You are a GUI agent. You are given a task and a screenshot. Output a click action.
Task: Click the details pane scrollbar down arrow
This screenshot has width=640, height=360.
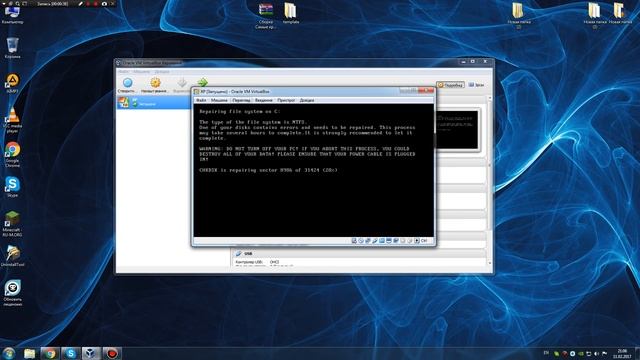click(x=490, y=263)
